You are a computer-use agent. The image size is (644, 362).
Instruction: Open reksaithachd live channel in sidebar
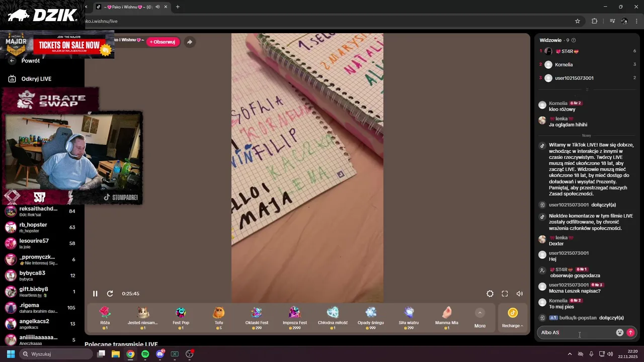pos(40,211)
